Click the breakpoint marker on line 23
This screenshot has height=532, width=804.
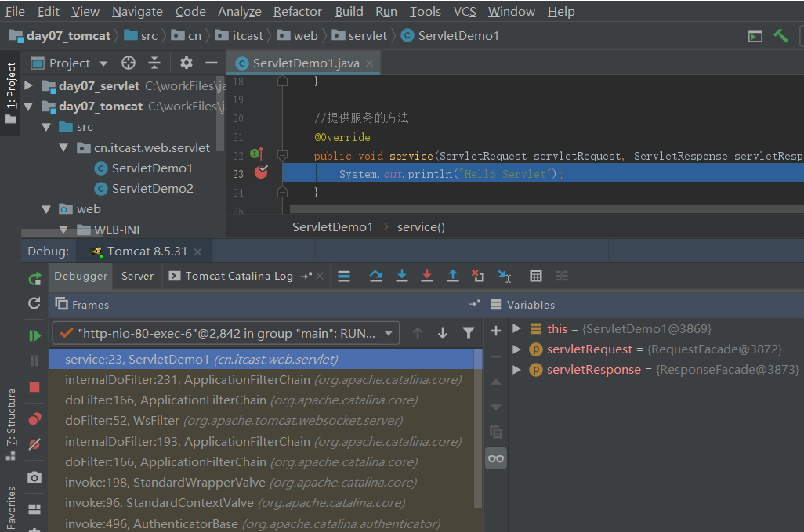tap(261, 172)
